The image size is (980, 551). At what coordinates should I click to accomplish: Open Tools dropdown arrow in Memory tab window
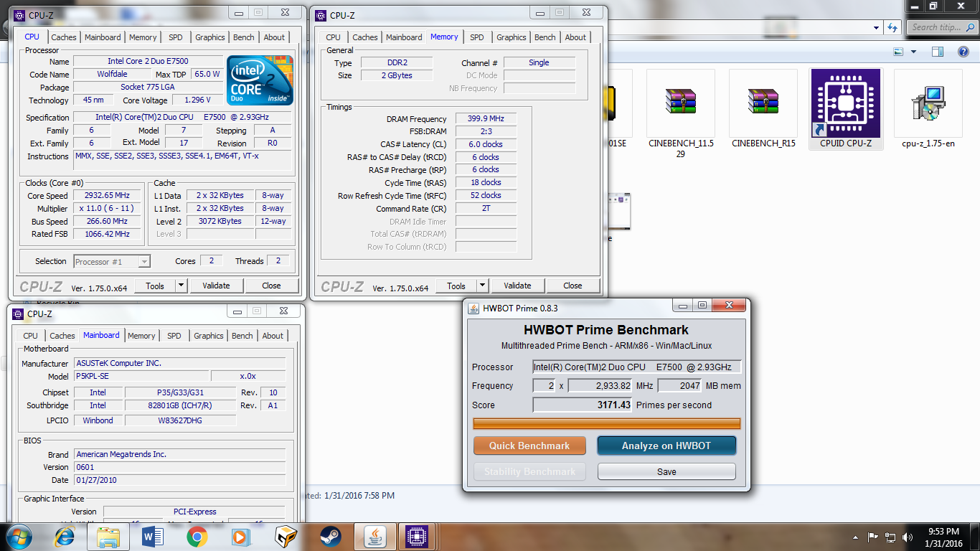482,286
